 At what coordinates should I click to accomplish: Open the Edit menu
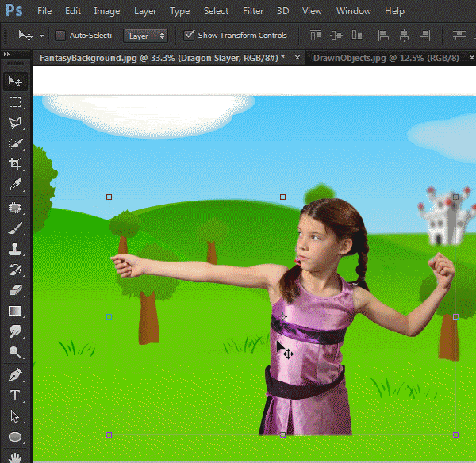pyautogui.click(x=73, y=11)
